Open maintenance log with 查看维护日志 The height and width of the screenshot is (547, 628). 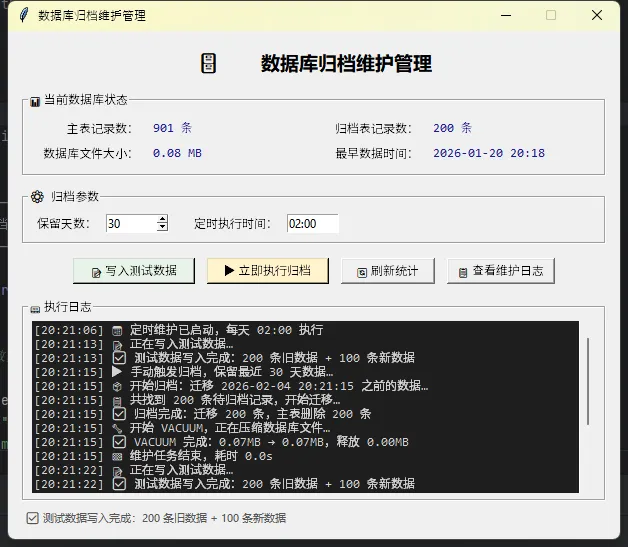(501, 271)
